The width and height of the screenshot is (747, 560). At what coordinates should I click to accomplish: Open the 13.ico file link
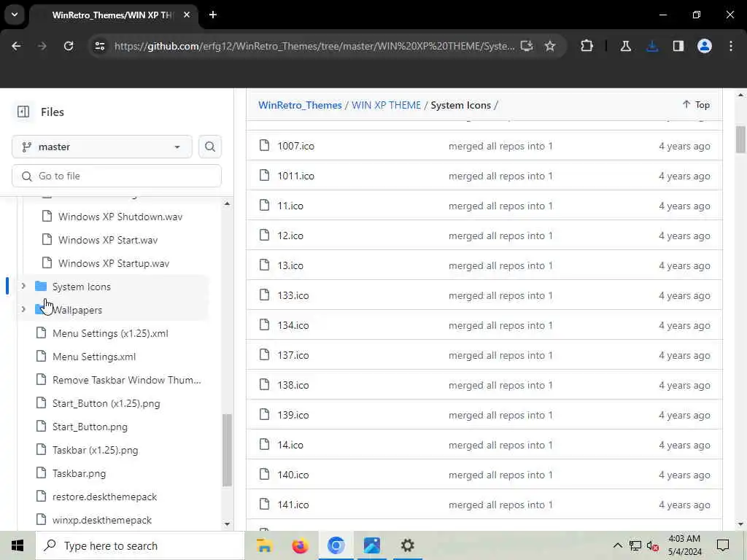click(x=290, y=265)
